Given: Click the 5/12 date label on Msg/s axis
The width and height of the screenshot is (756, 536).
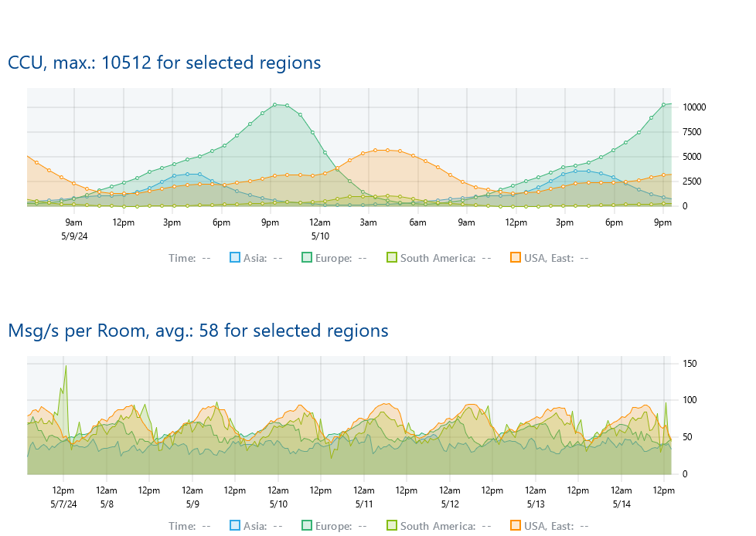Looking at the screenshot, I should click(x=450, y=504).
